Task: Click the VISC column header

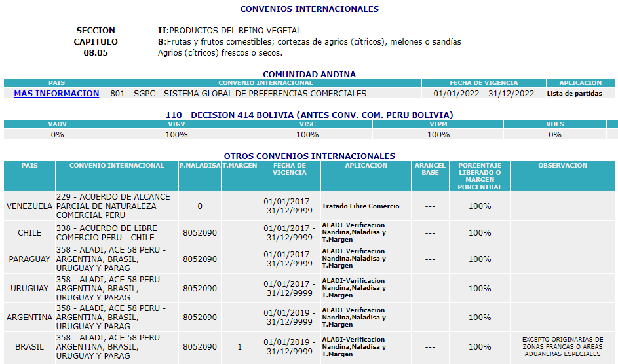Action: [x=307, y=124]
